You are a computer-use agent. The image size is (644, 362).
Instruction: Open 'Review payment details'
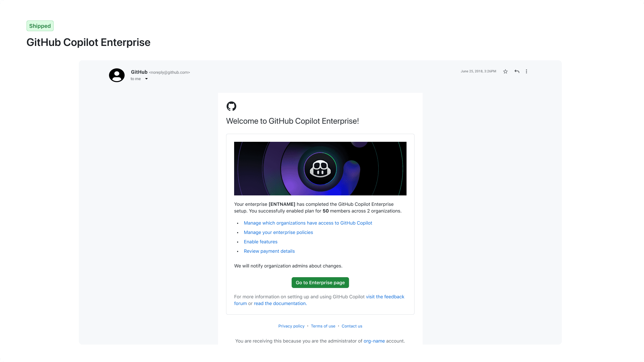(x=269, y=251)
